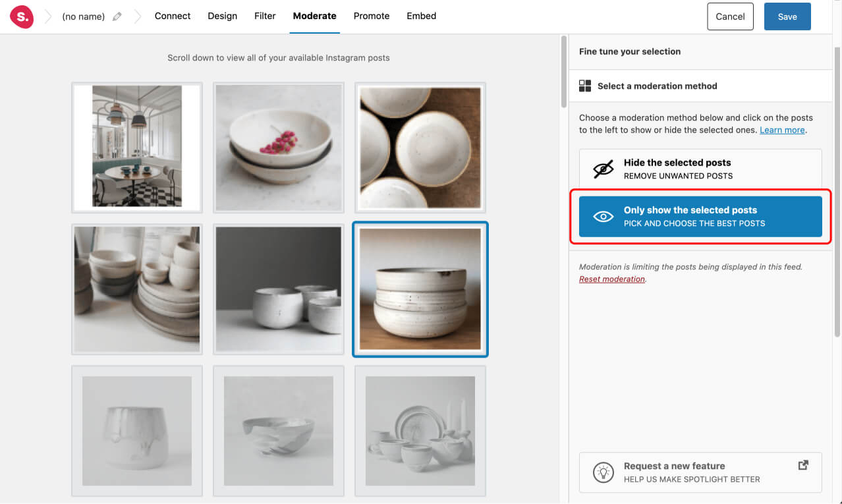Click the '(no name)' feed title
Screen dimensions: 842x504
[83, 16]
